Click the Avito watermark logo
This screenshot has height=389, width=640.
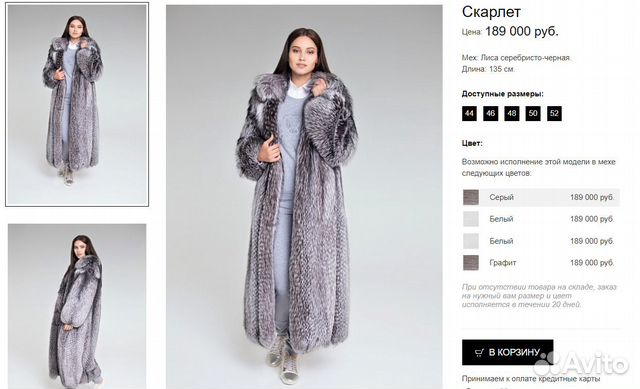pyautogui.click(x=581, y=363)
